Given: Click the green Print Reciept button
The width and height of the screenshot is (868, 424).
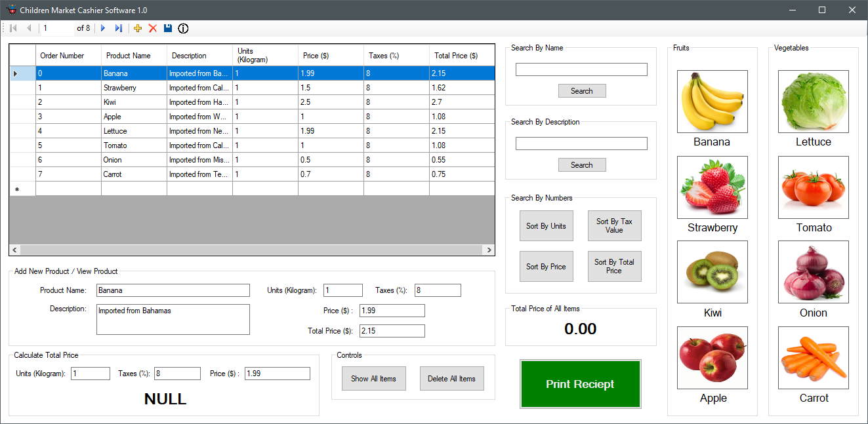Looking at the screenshot, I should pyautogui.click(x=581, y=384).
